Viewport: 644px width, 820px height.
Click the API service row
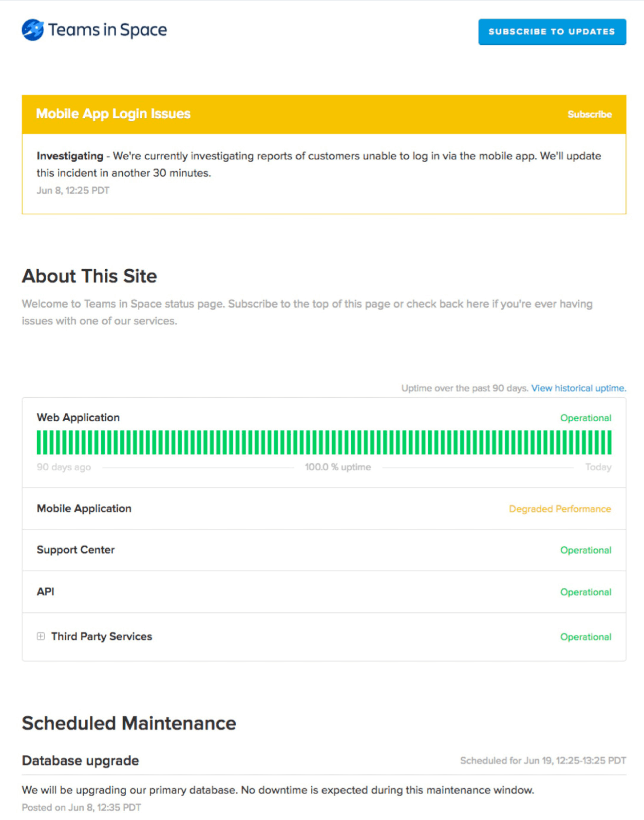click(x=45, y=592)
